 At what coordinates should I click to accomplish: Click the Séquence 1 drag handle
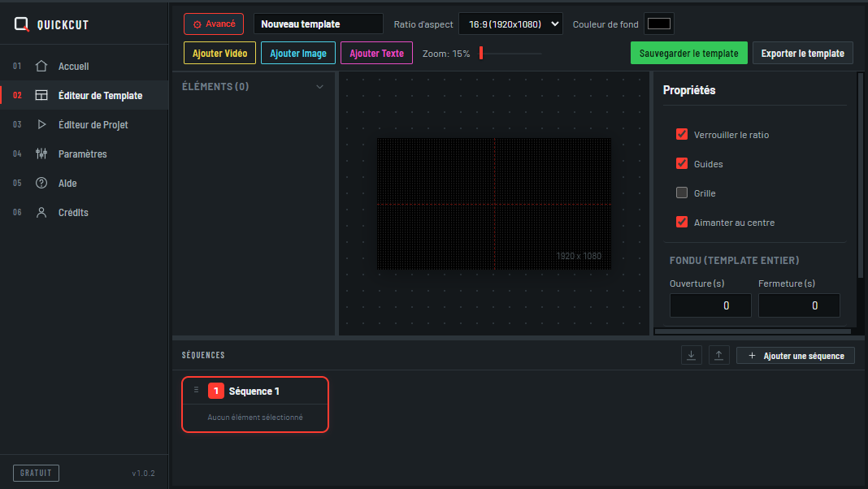196,390
